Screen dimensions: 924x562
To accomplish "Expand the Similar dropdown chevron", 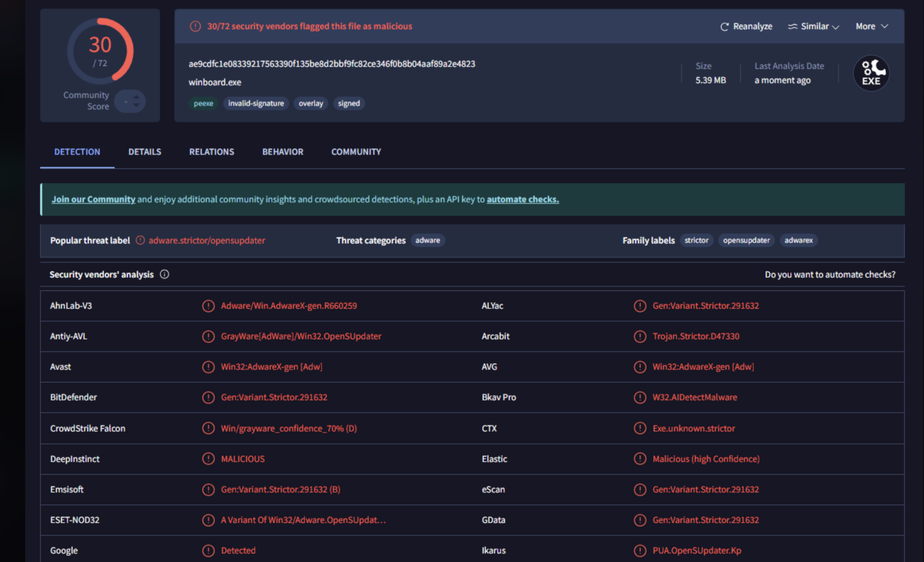I will (x=836, y=27).
